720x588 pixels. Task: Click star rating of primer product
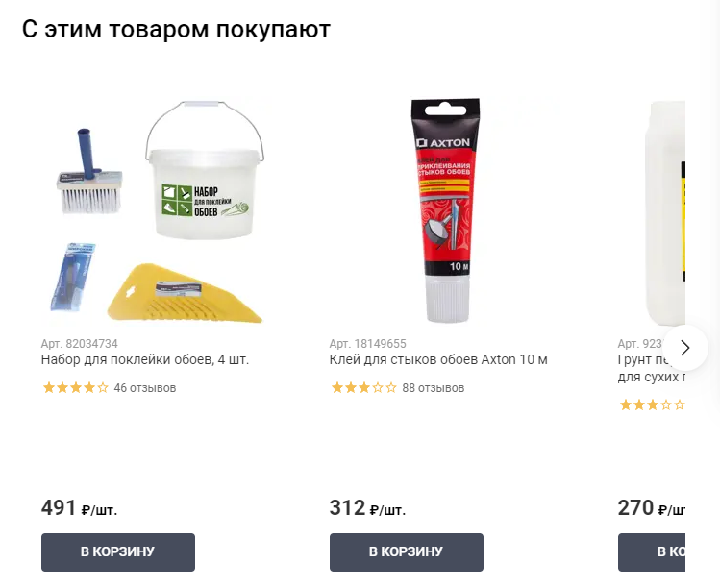tap(652, 404)
